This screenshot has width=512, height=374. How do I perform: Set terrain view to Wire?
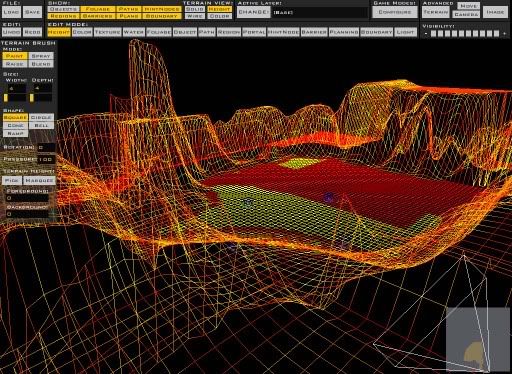[195, 16]
